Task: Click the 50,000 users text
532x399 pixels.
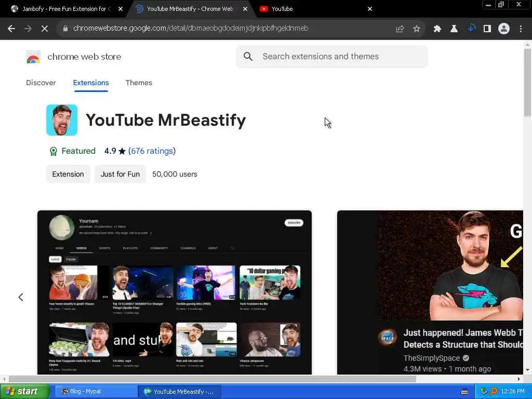Action: pos(175,174)
